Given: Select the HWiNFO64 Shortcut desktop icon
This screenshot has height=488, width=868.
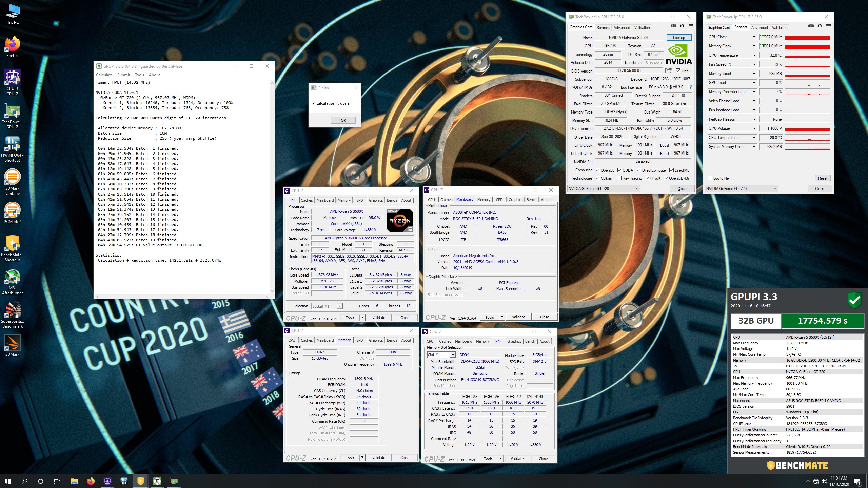Looking at the screenshot, I should tap(13, 149).
